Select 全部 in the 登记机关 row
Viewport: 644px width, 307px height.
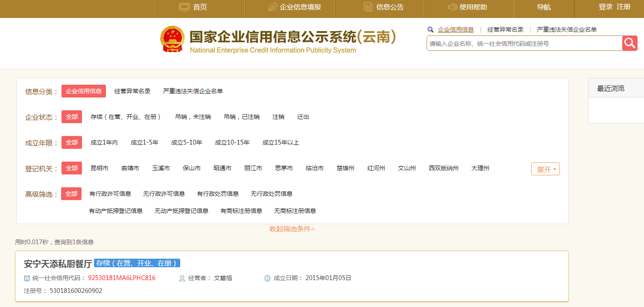tap(72, 168)
